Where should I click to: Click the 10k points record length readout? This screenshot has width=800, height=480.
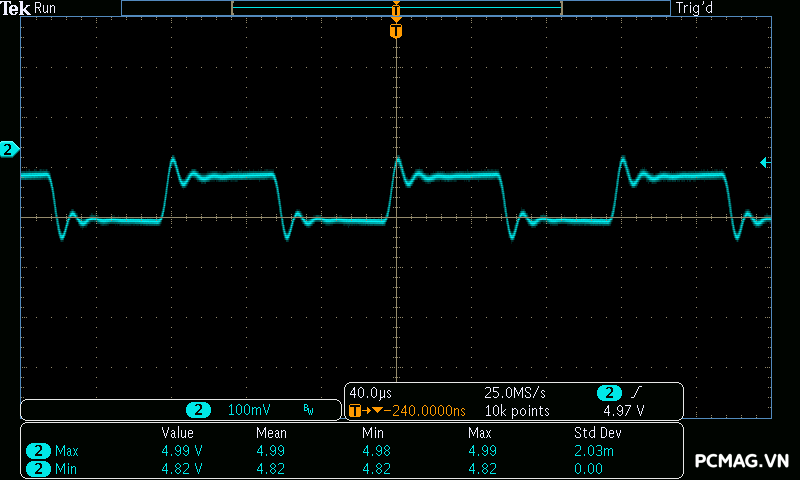[516, 411]
